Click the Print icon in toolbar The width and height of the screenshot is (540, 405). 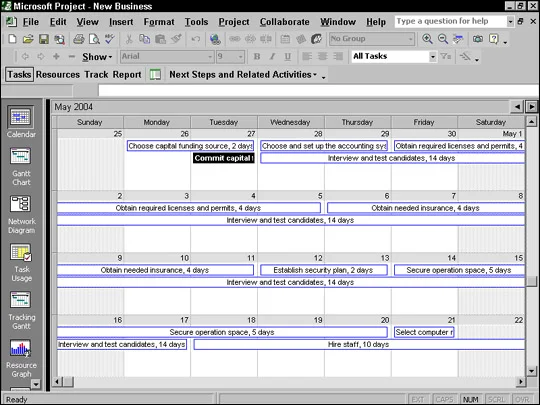(x=79, y=39)
